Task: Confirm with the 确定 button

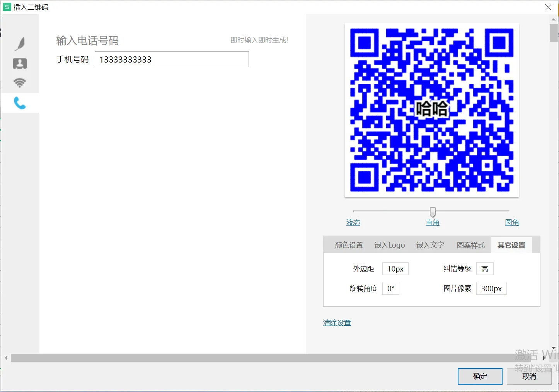Action: tap(480, 376)
